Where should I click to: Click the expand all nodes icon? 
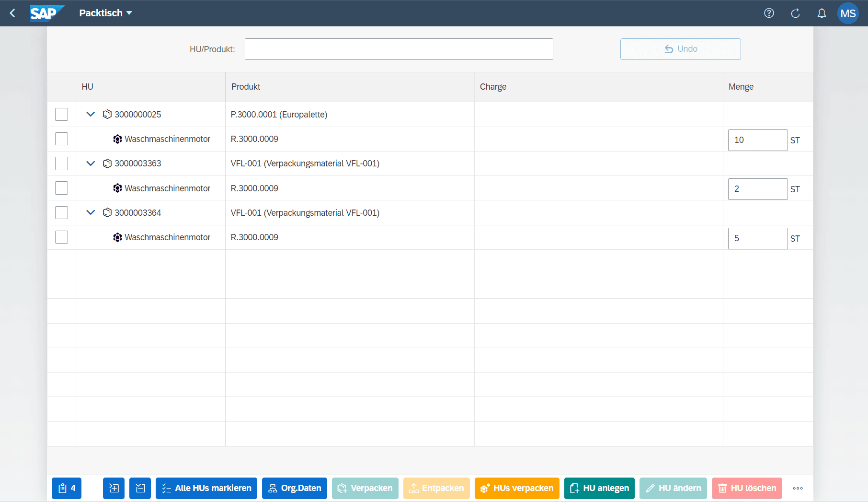114,488
